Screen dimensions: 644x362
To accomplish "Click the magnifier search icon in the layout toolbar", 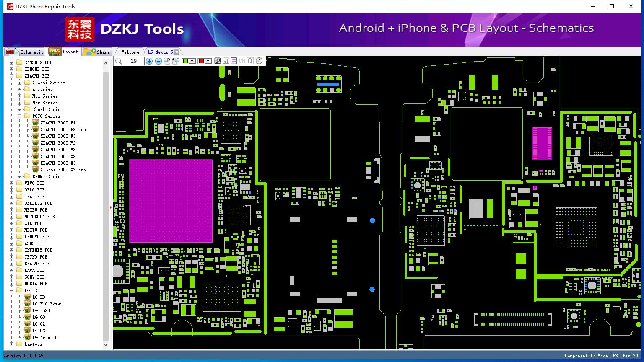I will pos(119,61).
